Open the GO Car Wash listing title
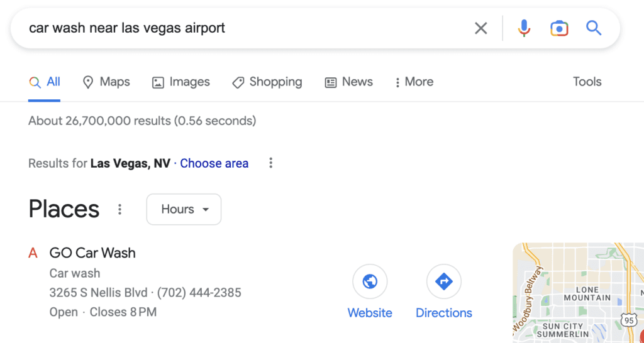This screenshot has width=644, height=343. [92, 253]
